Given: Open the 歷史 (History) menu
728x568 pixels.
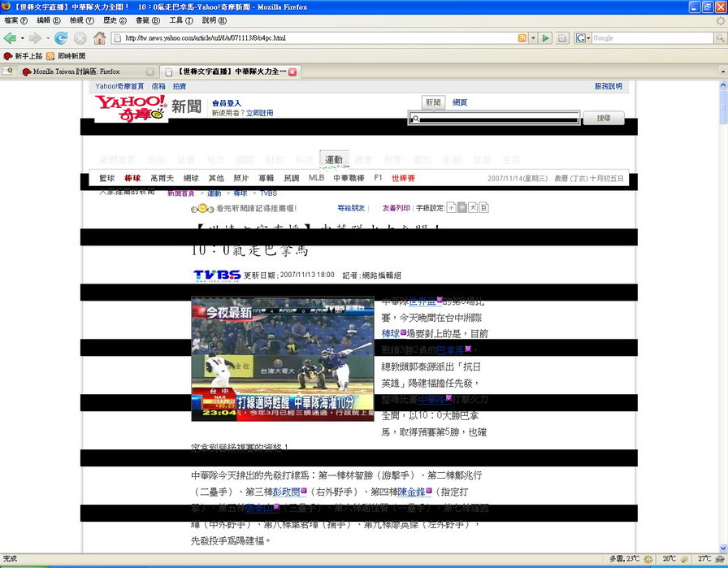Looking at the screenshot, I should 115,20.
